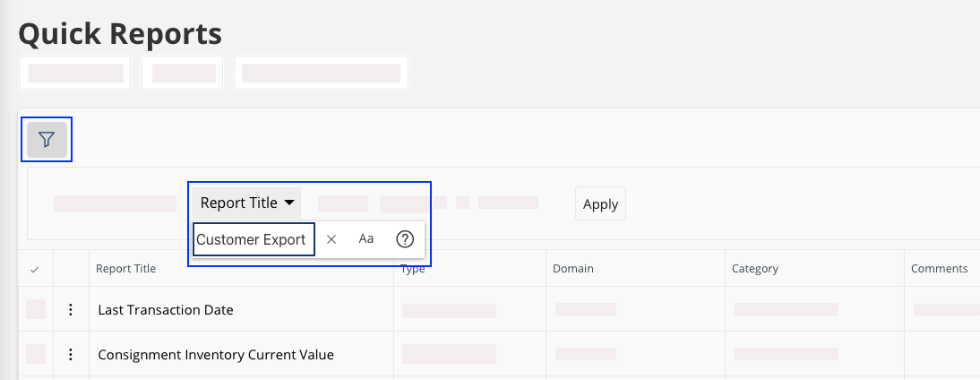Click the Comments column header
Image resolution: width=980 pixels, height=380 pixels.
[x=939, y=269]
